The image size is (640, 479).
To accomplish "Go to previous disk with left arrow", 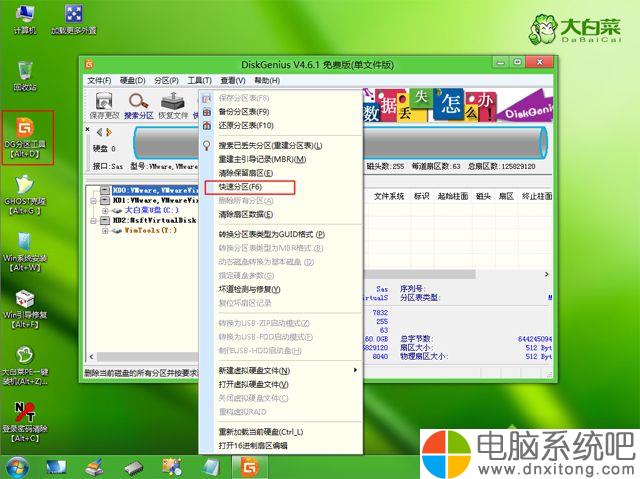I will (x=99, y=132).
